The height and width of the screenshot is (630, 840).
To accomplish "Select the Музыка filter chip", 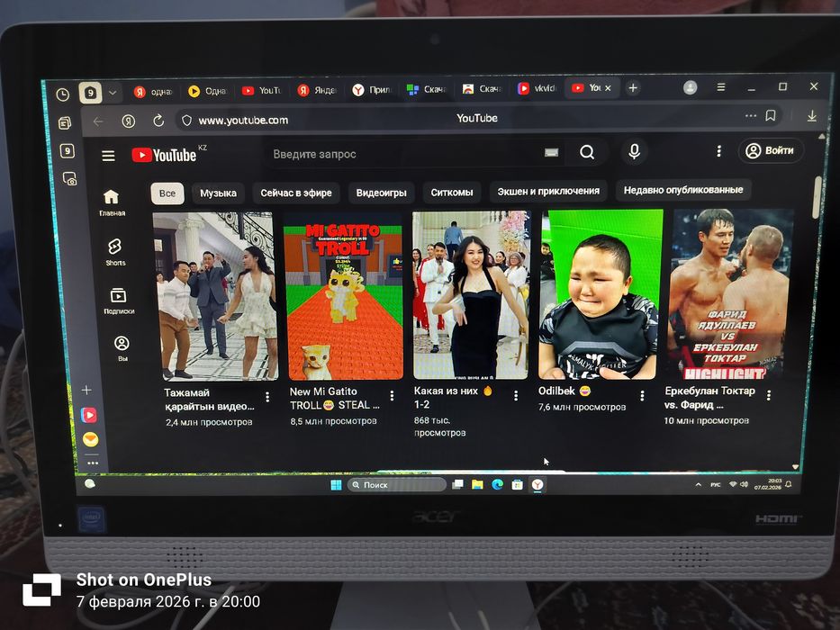I will 218,193.
